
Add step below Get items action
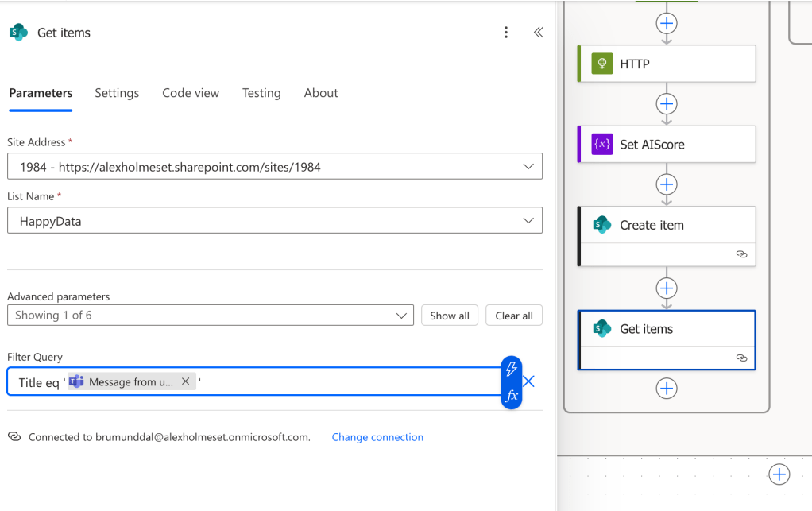click(667, 388)
